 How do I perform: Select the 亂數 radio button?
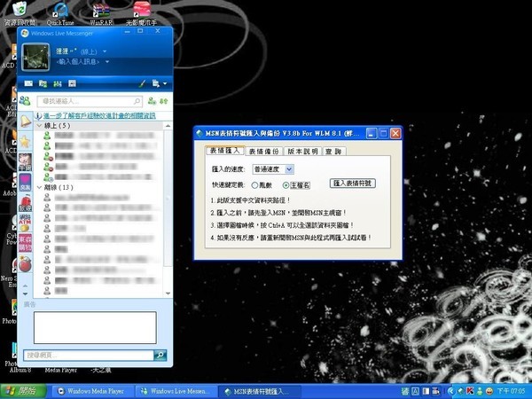pos(254,185)
